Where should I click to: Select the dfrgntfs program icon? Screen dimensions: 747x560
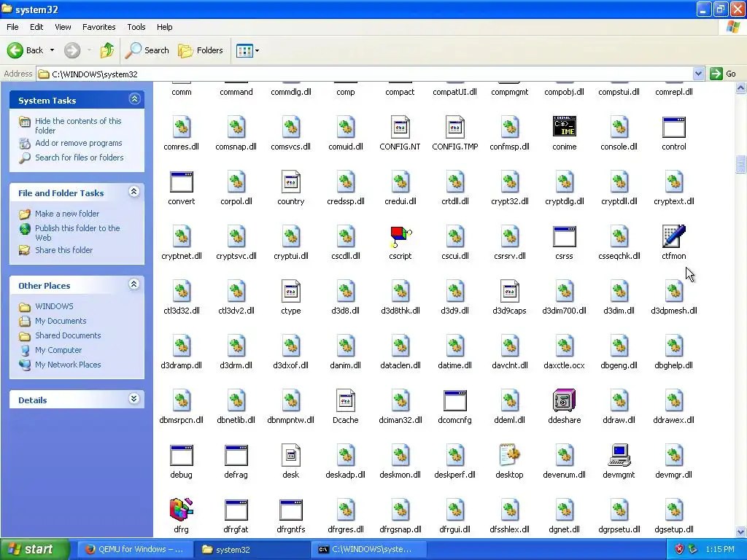[x=290, y=510]
